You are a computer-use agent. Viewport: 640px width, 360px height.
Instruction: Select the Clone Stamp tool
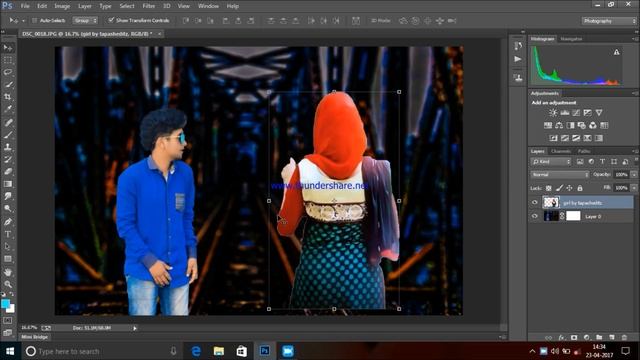(8, 147)
